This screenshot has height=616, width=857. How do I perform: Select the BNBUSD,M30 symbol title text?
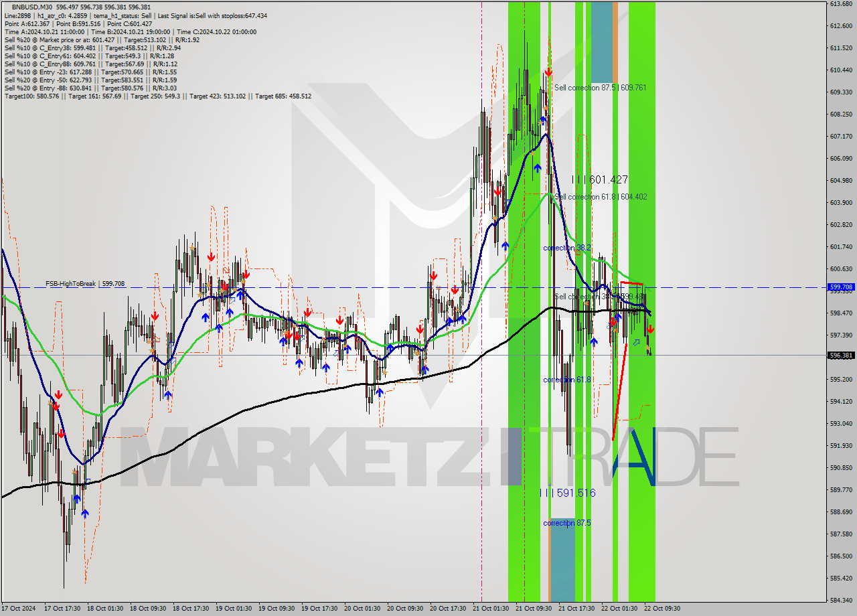pyautogui.click(x=33, y=7)
